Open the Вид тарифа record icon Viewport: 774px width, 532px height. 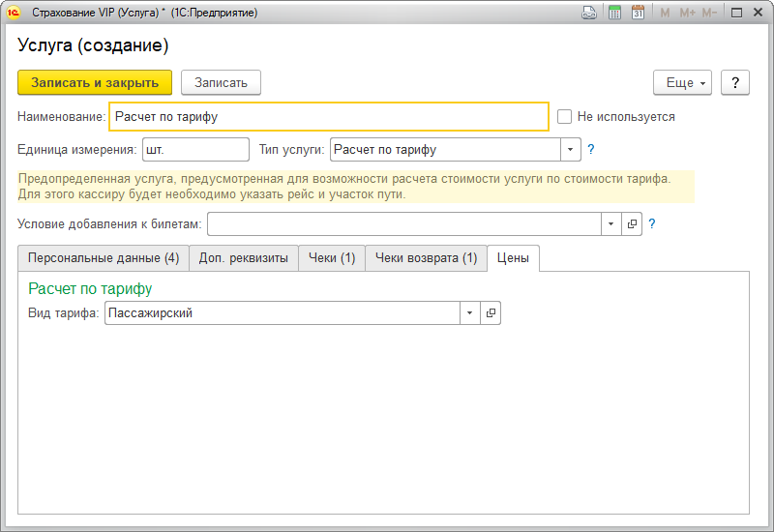click(491, 313)
